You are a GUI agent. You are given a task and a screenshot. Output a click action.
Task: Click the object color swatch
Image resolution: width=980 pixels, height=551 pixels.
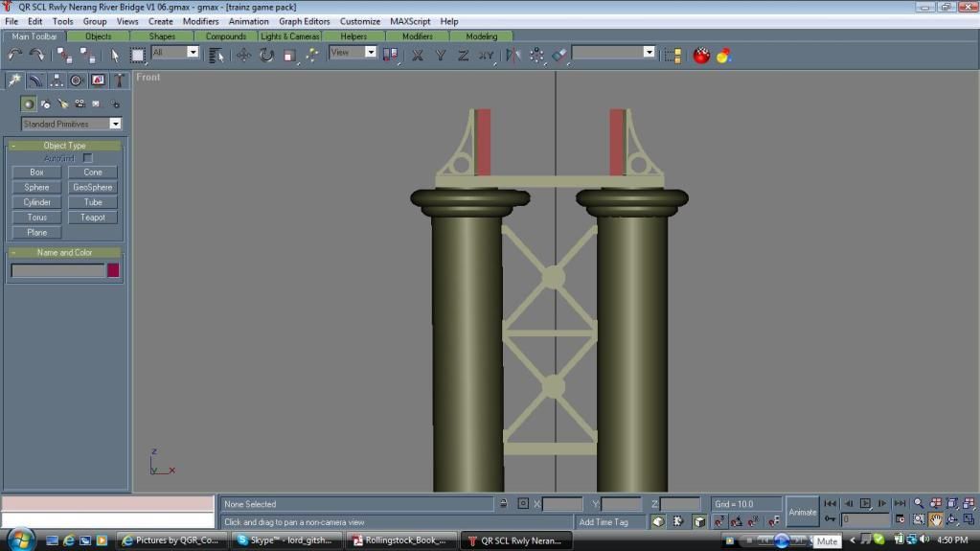(113, 270)
